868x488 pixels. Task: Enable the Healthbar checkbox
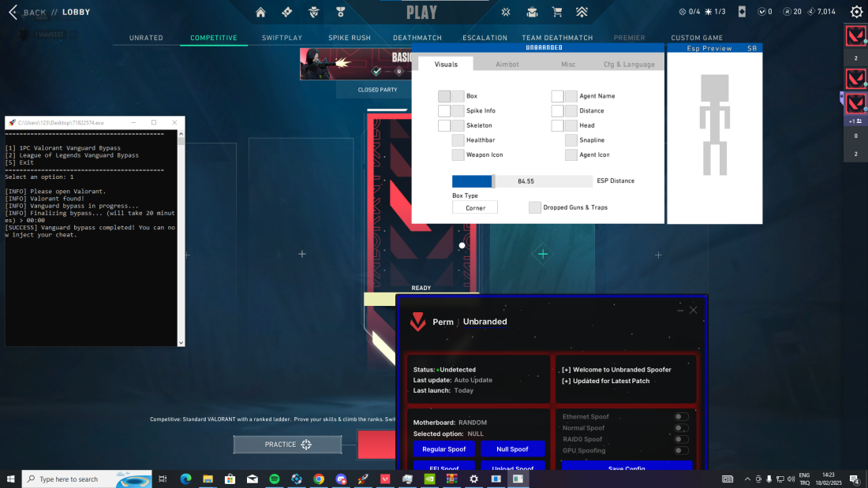pyautogui.click(x=458, y=140)
